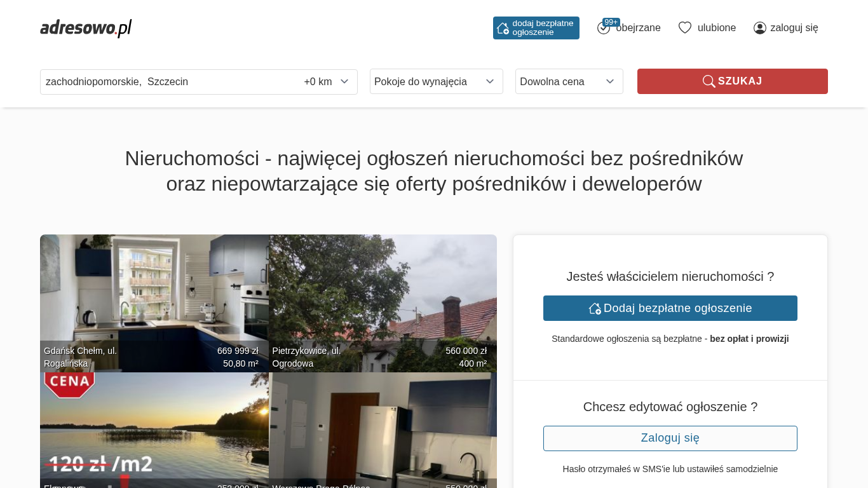Click the house-plus icon in header
The width and height of the screenshot is (868, 488).
(503, 28)
